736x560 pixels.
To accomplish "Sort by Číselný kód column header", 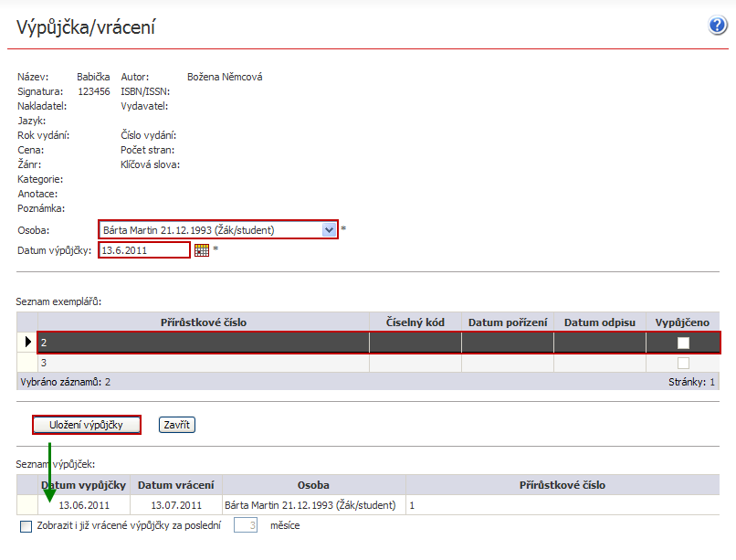I will pyautogui.click(x=415, y=322).
